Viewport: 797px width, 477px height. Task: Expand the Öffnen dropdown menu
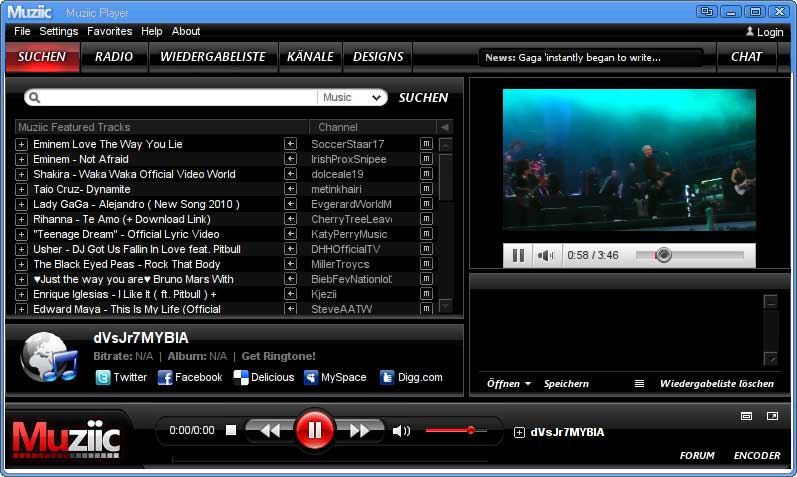click(x=509, y=384)
